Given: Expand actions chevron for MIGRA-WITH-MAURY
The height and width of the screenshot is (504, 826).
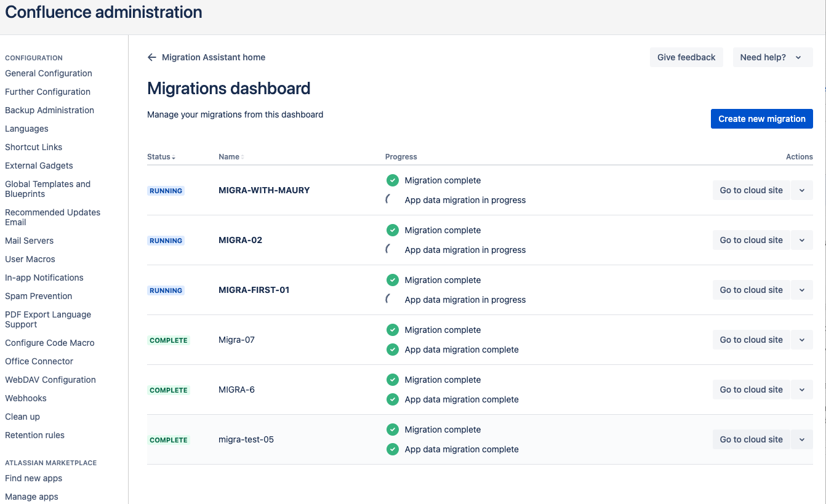Looking at the screenshot, I should coord(801,190).
